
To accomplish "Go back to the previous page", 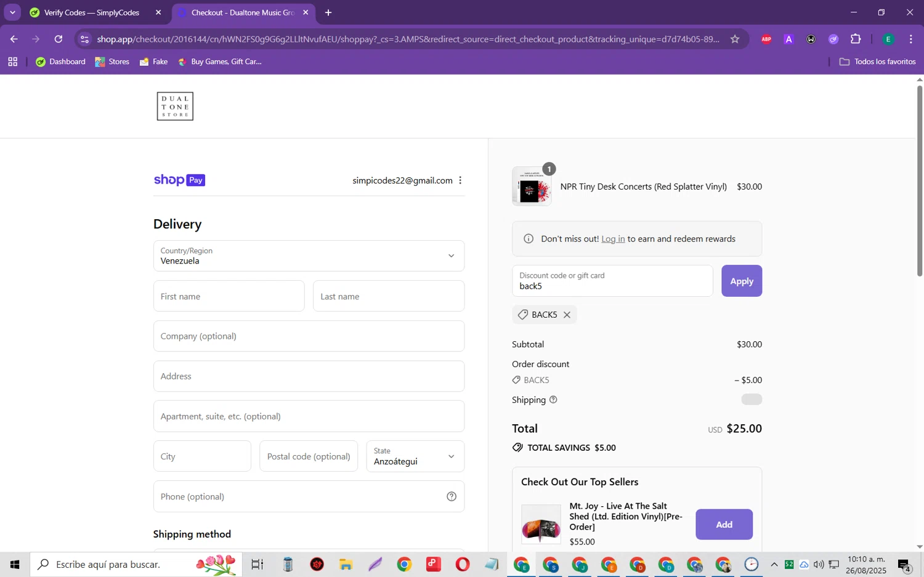I will (14, 39).
